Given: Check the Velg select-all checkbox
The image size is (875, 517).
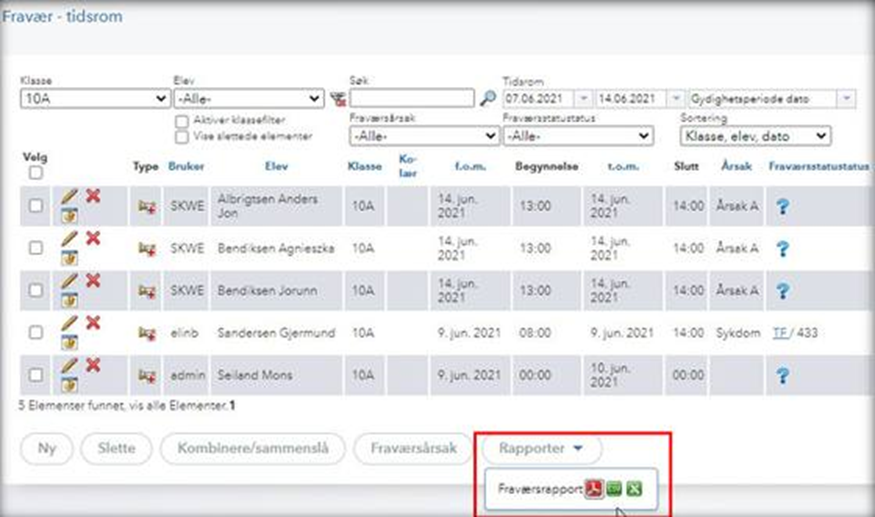Looking at the screenshot, I should click(36, 173).
